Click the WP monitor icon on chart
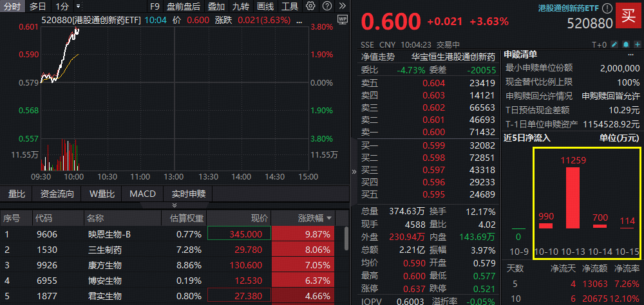Image resolution: width=644 pixels, height=305 pixels. (x=342, y=19)
